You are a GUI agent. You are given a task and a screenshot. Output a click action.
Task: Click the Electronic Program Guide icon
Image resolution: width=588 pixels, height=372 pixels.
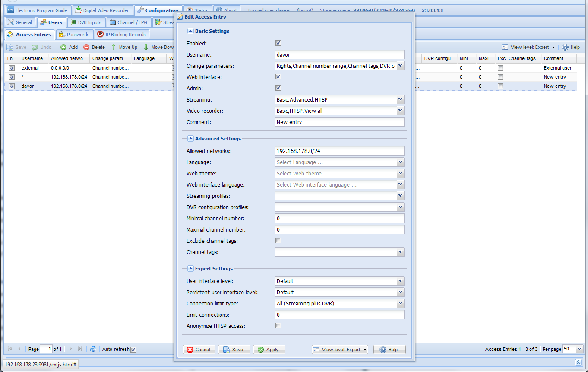click(11, 10)
